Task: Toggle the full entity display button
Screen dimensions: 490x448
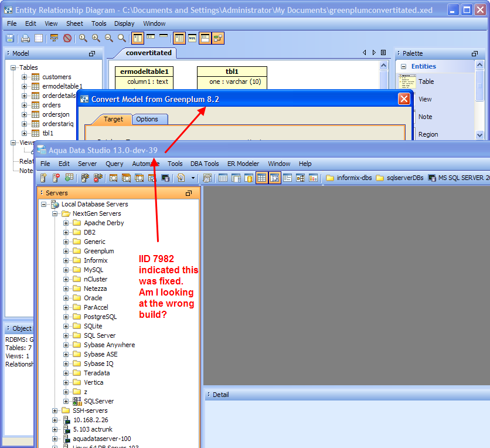Action: (138, 38)
